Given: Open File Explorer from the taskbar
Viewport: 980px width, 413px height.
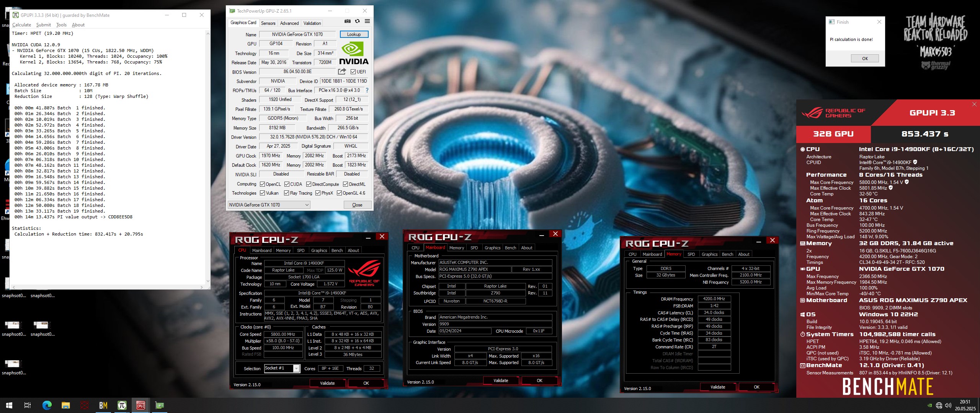Looking at the screenshot, I should [x=65, y=405].
